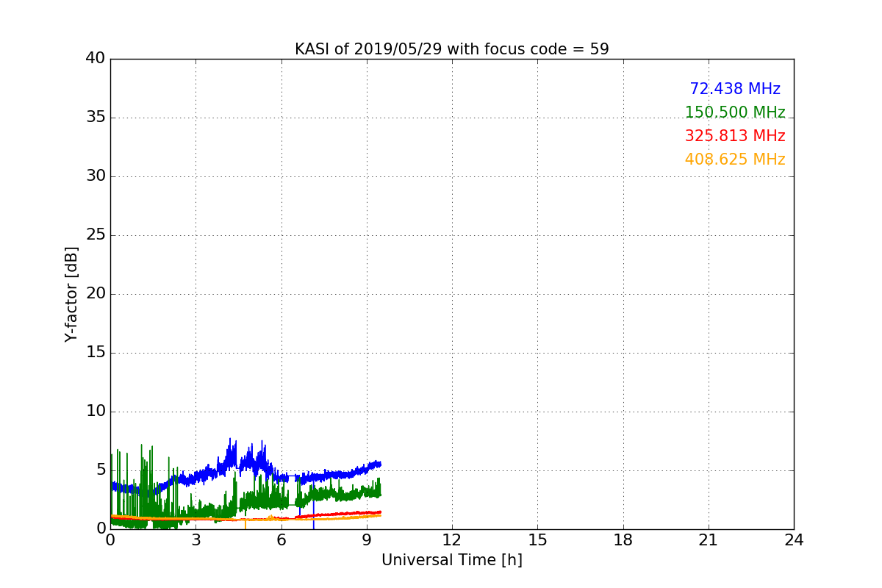882x588 pixels.
Task: Select the red 325.813 MHz legend label
Action: pos(735,136)
